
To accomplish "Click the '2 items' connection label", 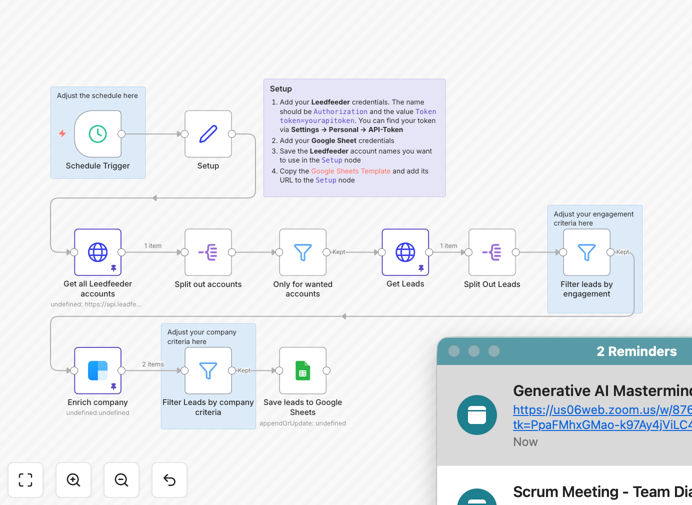I will coord(153,364).
